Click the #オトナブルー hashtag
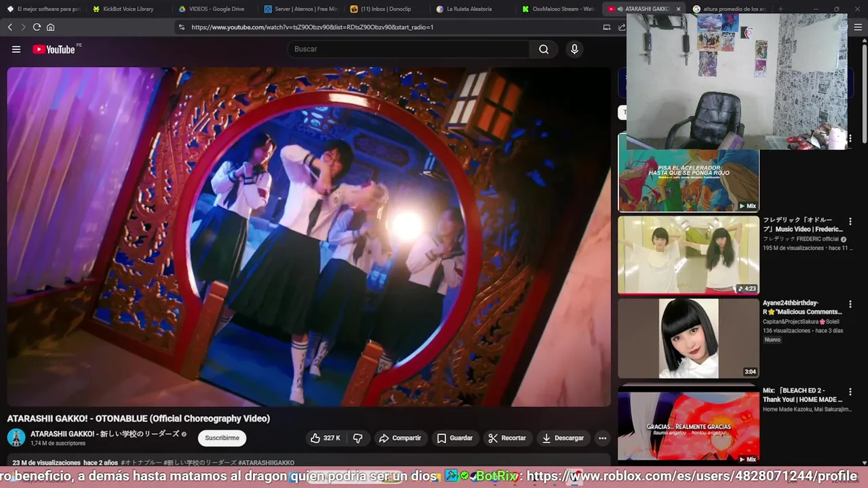Screen dimensions: 868x488 (140, 463)
